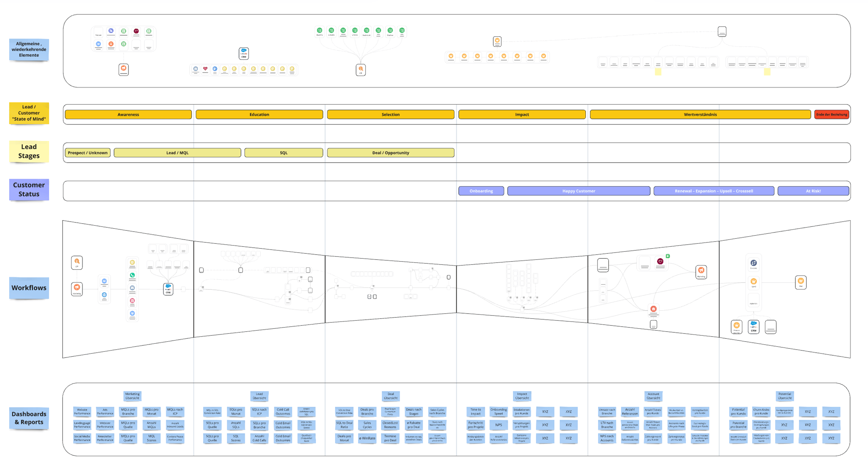Select the Salesforce CRM icon in top panel
This screenshot has width=868, height=472.
(244, 53)
